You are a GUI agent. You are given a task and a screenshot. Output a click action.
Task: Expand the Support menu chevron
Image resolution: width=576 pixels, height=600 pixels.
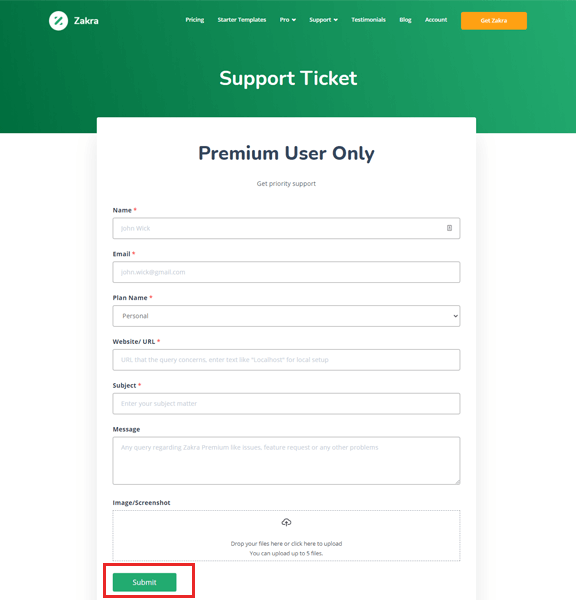(336, 20)
